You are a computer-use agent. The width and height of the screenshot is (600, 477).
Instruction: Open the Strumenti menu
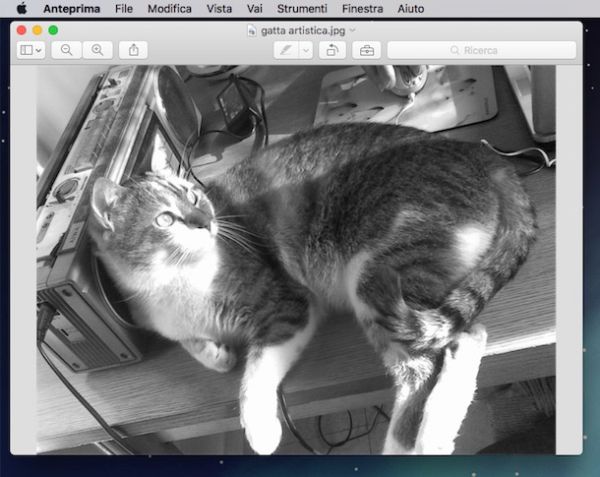tap(302, 8)
